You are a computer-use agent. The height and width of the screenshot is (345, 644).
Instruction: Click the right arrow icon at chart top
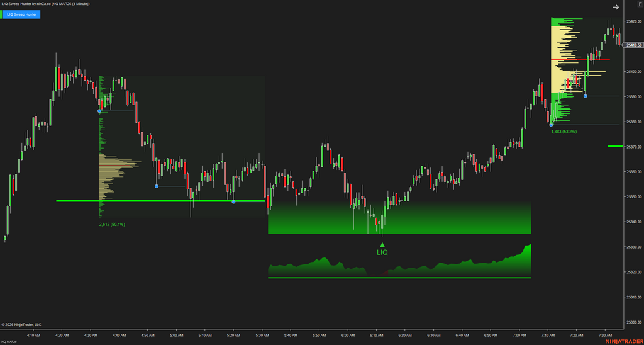(x=616, y=7)
